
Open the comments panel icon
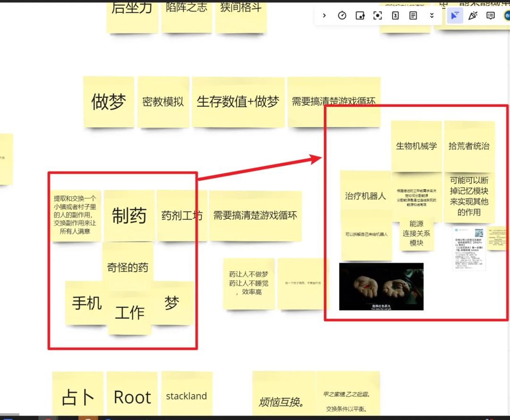point(491,15)
